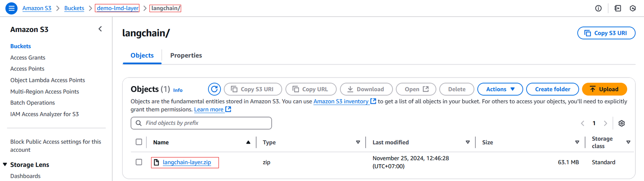Go to next page of objects
Viewport: 644px width, 181px height.
coord(605,123)
